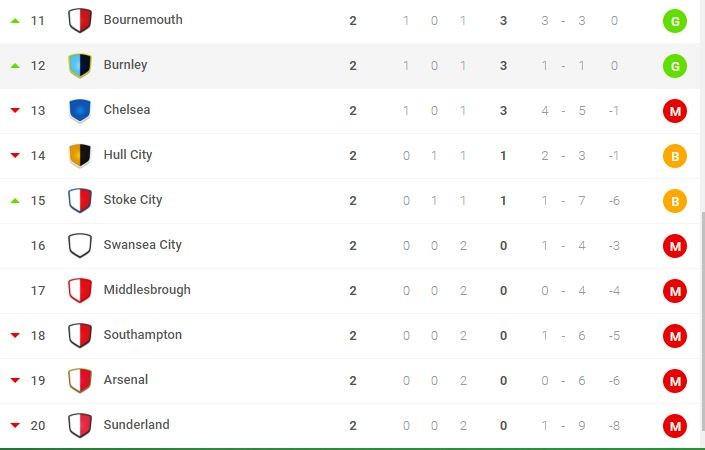Click the Hull City amber-black crest

tap(80, 155)
